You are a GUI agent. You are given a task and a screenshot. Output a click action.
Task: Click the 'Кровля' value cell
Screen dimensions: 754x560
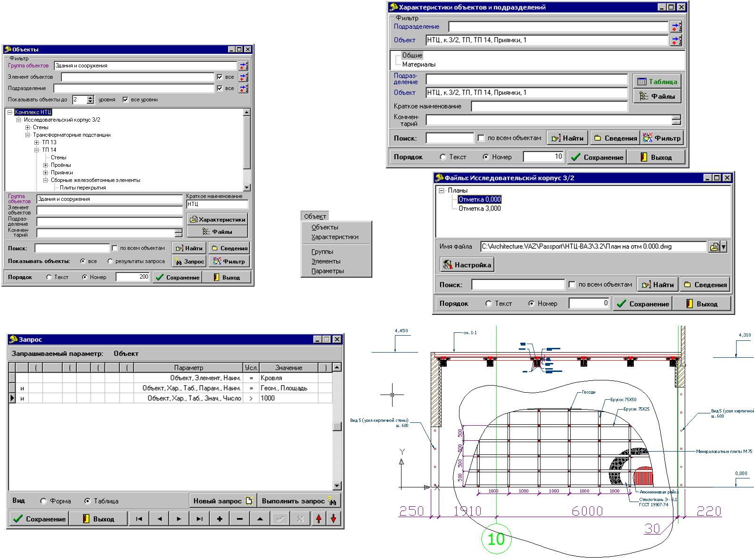(288, 378)
